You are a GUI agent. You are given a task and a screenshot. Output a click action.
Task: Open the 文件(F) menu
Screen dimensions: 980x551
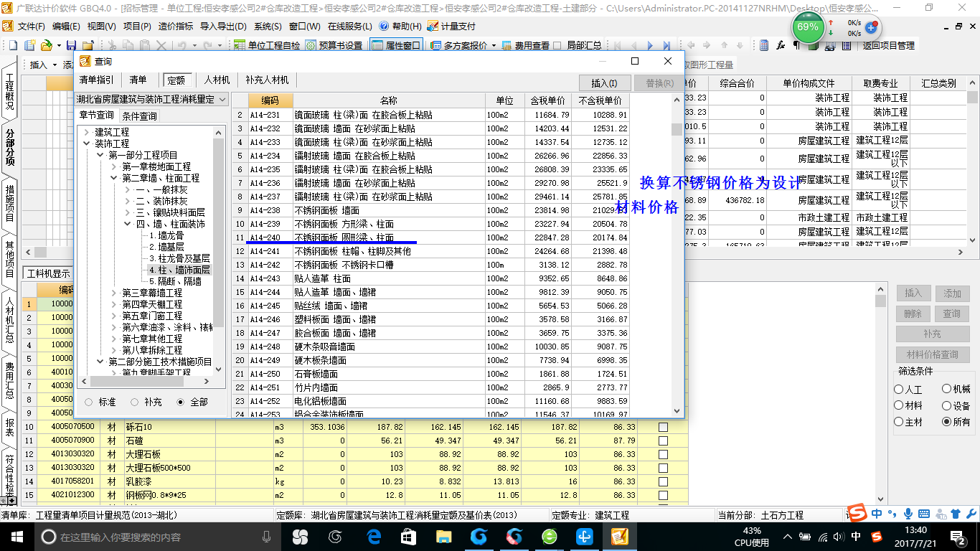(32, 27)
